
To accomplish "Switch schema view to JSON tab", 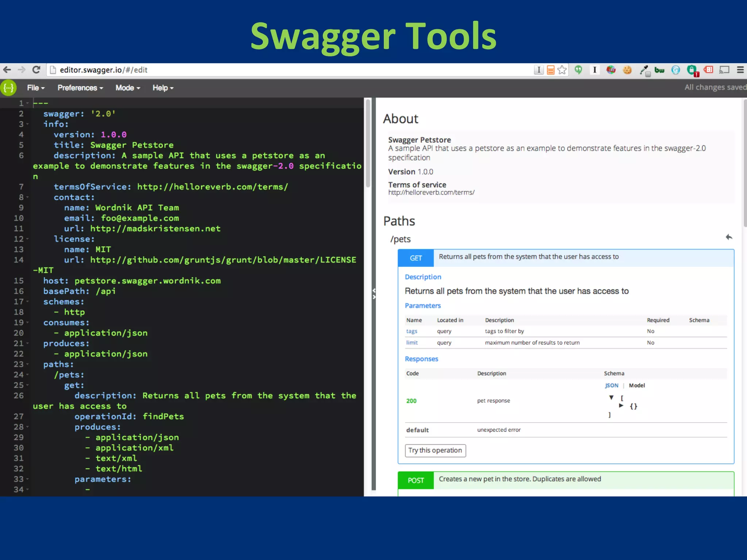I will 612,385.
